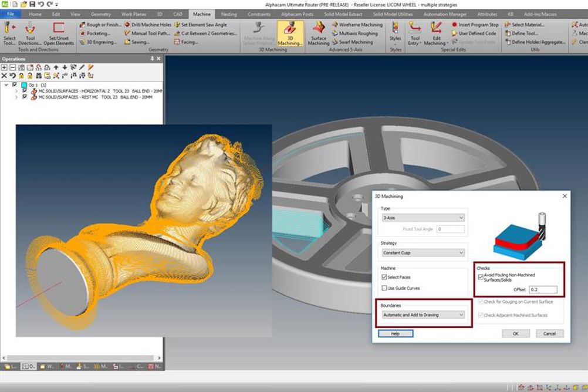
Task: Switch to the Work Planes tab
Action: (134, 14)
